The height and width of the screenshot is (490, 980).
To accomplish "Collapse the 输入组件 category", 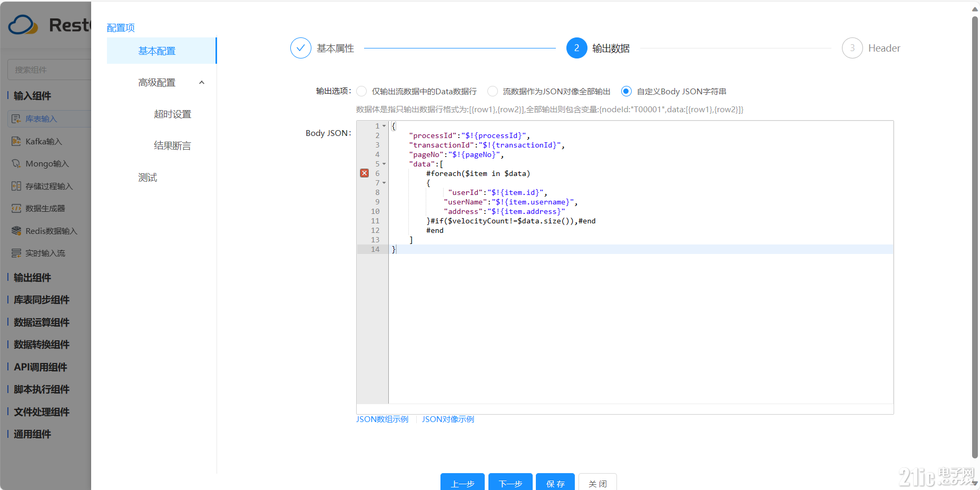I will point(32,95).
